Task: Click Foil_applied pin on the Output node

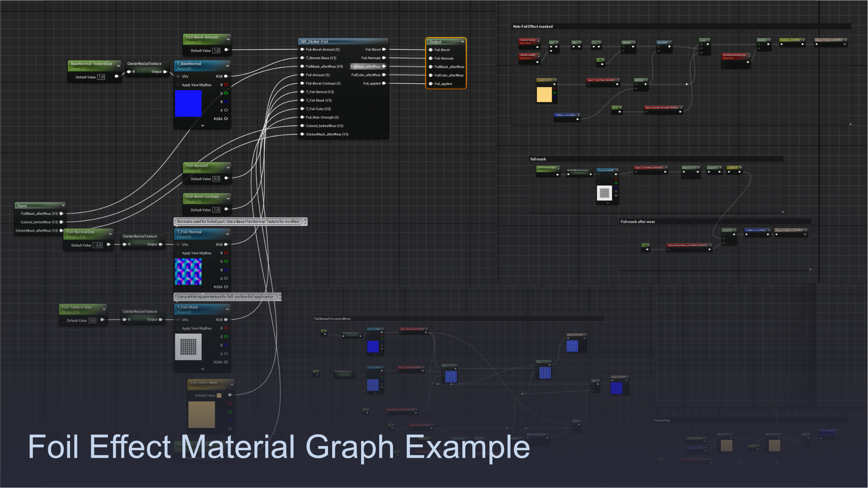Action: point(431,84)
